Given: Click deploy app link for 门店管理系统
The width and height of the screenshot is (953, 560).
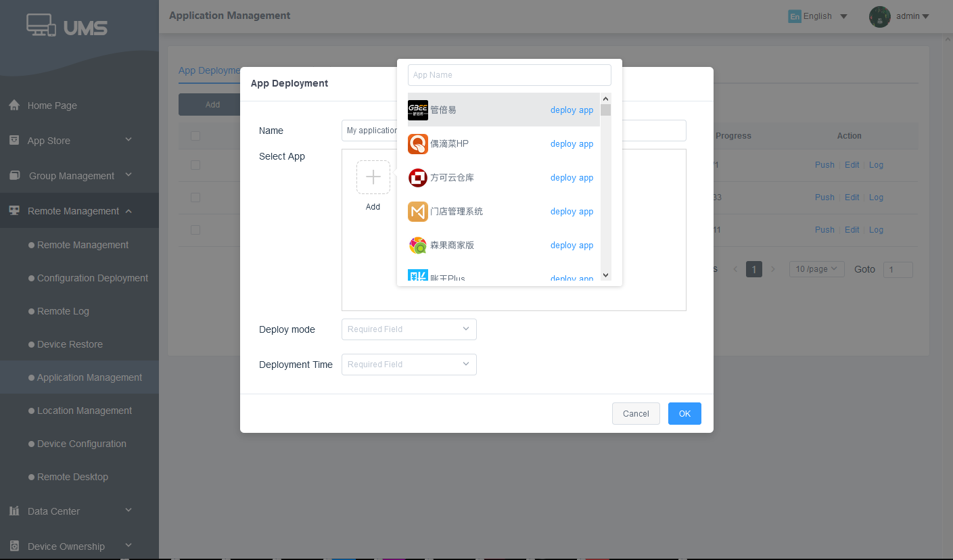Looking at the screenshot, I should (x=572, y=212).
